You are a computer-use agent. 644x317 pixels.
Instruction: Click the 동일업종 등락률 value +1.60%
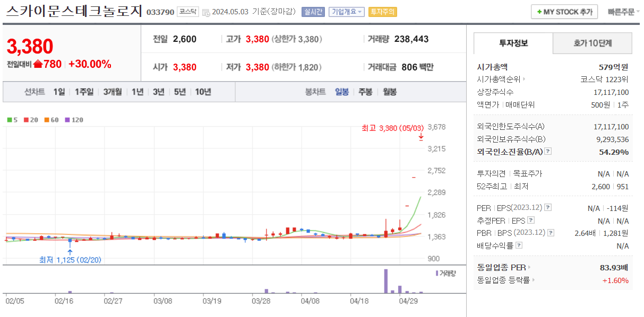616,280
